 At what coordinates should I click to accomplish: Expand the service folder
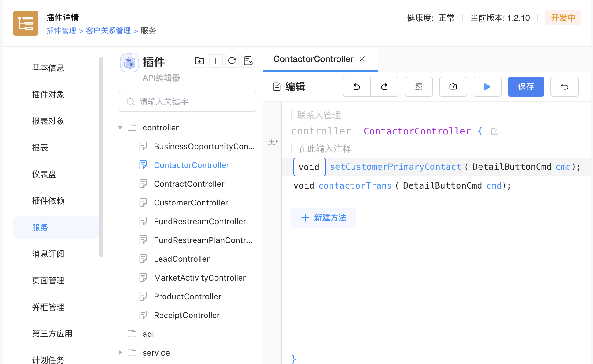pos(120,353)
